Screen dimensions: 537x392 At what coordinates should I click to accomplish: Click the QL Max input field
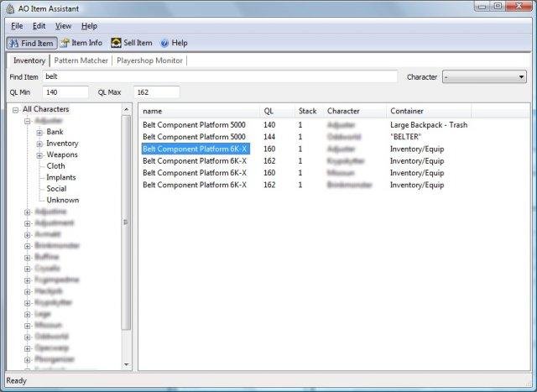click(x=157, y=92)
